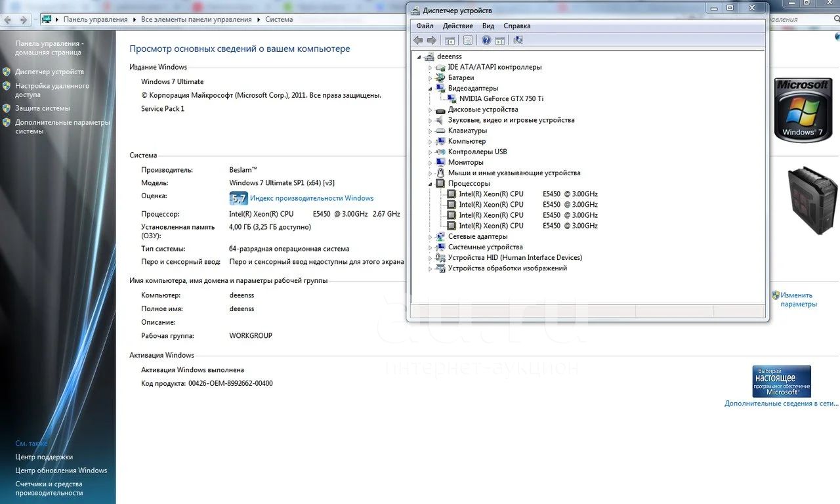Open Защита системы link
This screenshot has height=504, width=840.
coord(43,108)
